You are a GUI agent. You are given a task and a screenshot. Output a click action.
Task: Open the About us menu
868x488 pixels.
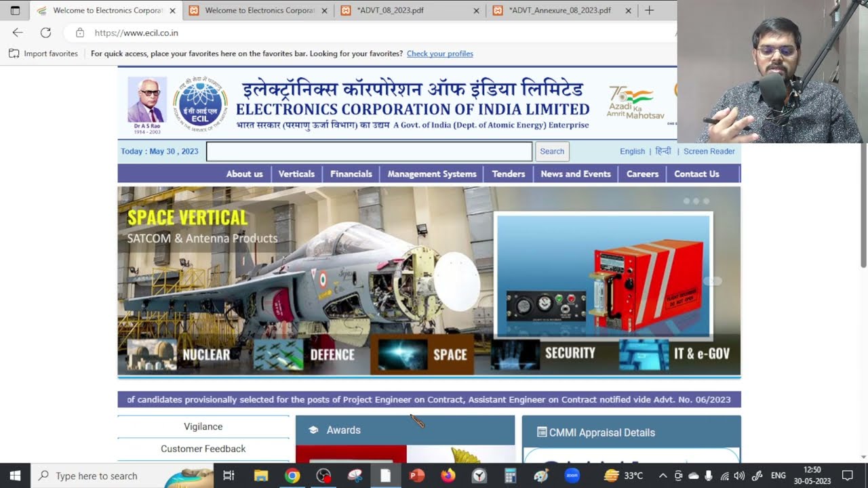pyautogui.click(x=244, y=174)
